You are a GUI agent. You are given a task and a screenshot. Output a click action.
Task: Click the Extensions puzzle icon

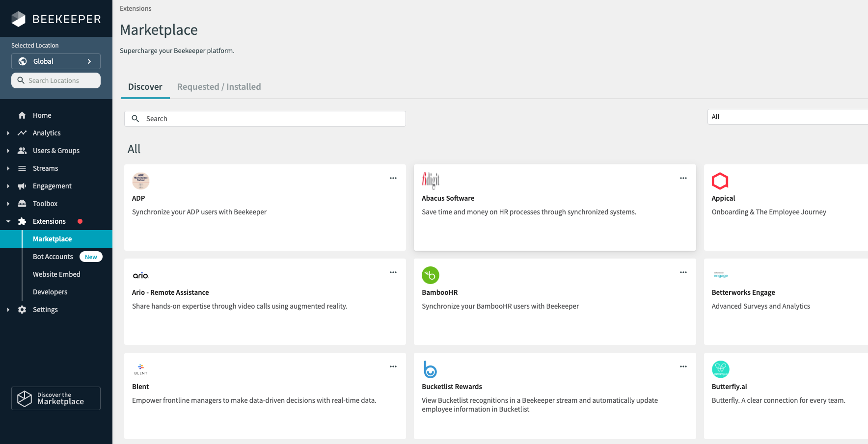click(22, 221)
